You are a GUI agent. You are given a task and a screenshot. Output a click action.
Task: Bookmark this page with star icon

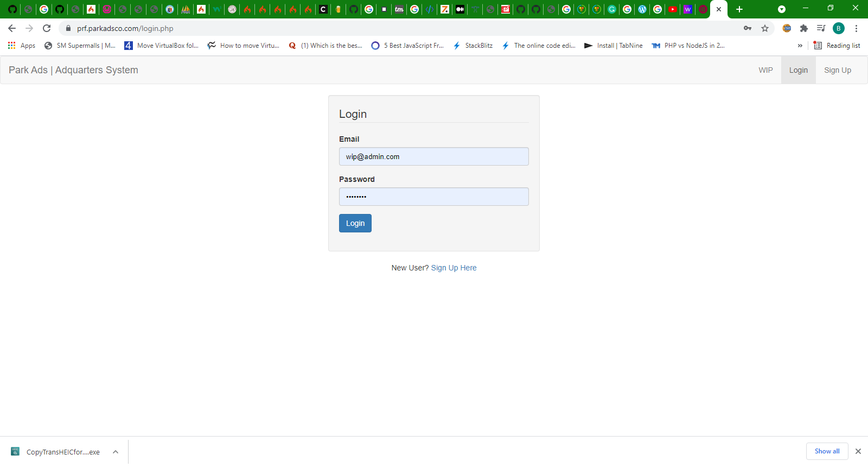(765, 28)
